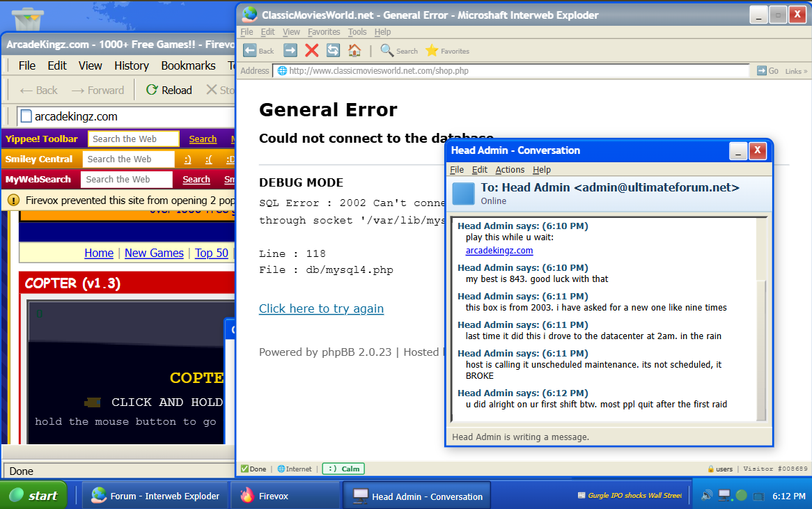
Task: Open the Recycle Bin desktop icon
Action: [x=29, y=19]
